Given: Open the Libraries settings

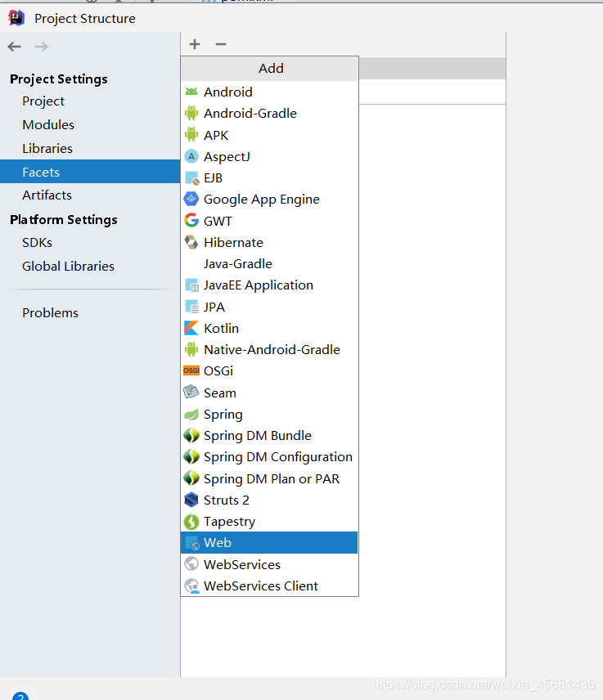Looking at the screenshot, I should tap(47, 148).
